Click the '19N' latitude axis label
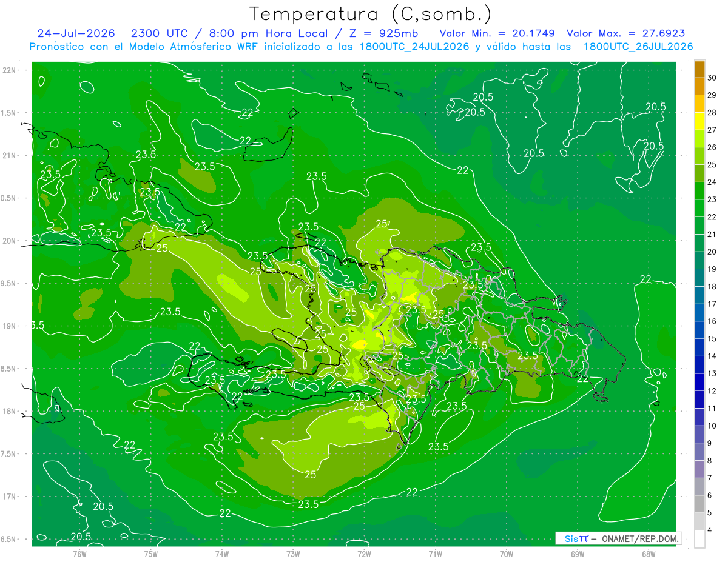This screenshot has height=562, width=728. 9,326
